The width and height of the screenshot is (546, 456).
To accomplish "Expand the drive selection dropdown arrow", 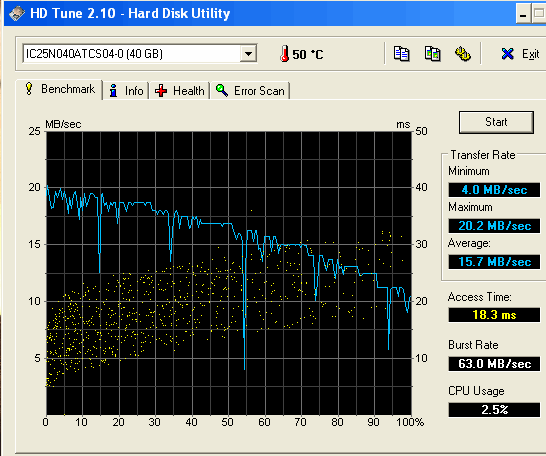I will pos(248,54).
